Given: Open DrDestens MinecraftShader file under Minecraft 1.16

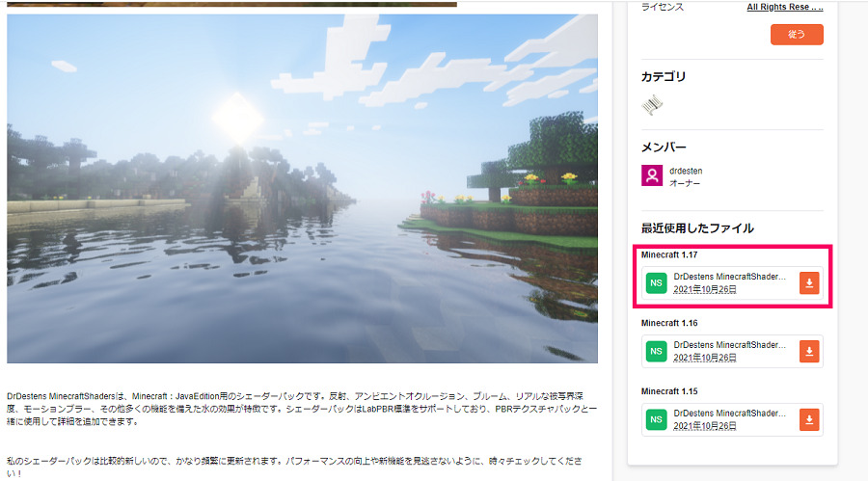Looking at the screenshot, I should click(730, 344).
